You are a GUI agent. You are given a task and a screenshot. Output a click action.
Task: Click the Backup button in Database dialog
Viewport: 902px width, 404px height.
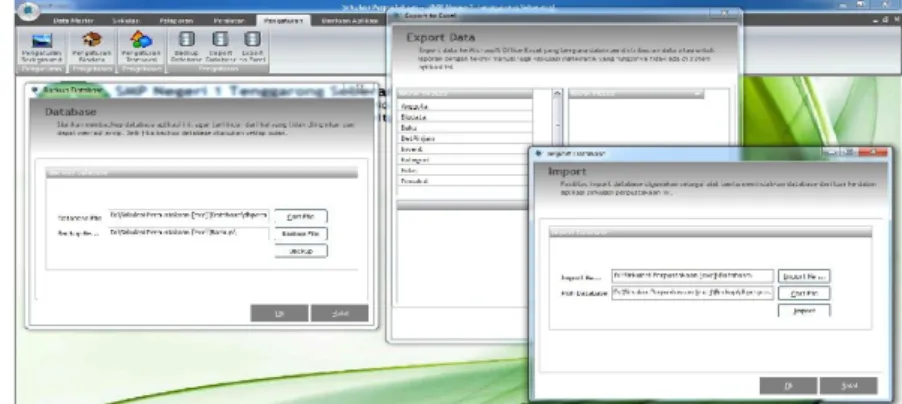(301, 251)
